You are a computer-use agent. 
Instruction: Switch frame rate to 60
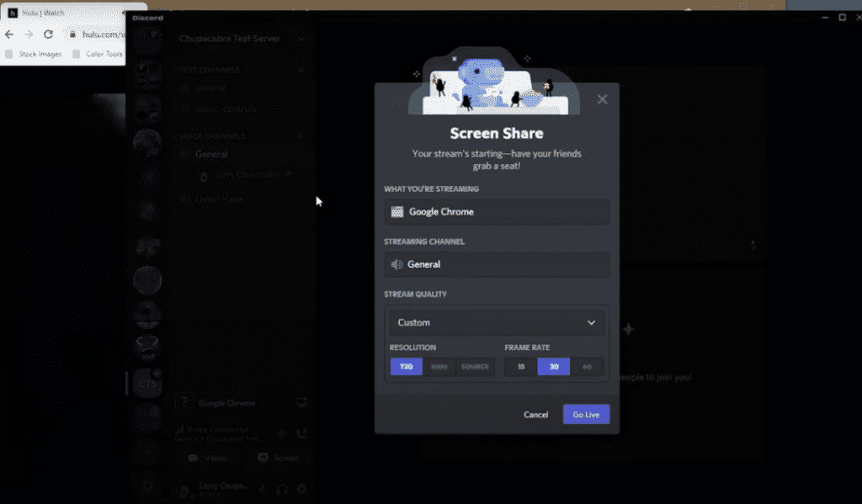pyautogui.click(x=587, y=366)
